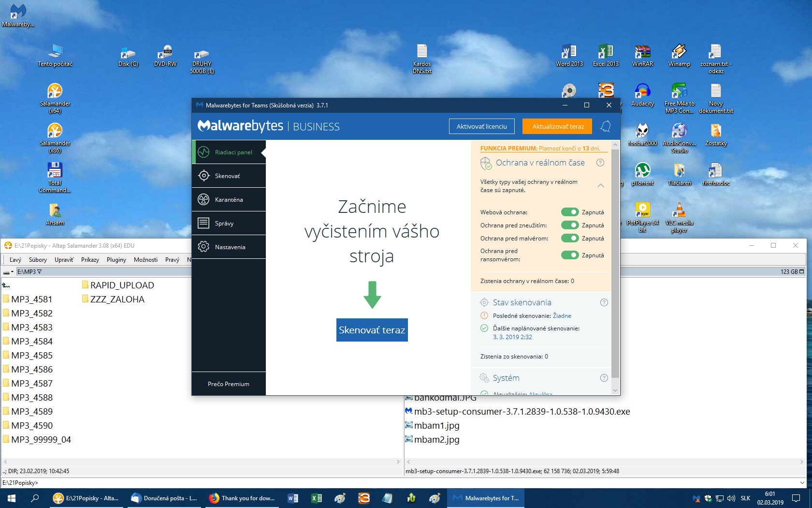
Task: Click Žiadne last scan link
Action: [x=562, y=315]
